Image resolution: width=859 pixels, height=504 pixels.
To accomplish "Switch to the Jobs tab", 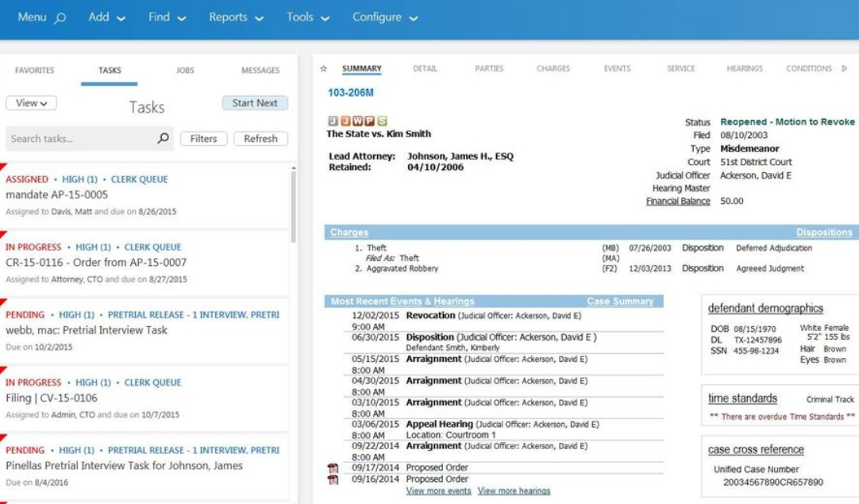I will [185, 70].
